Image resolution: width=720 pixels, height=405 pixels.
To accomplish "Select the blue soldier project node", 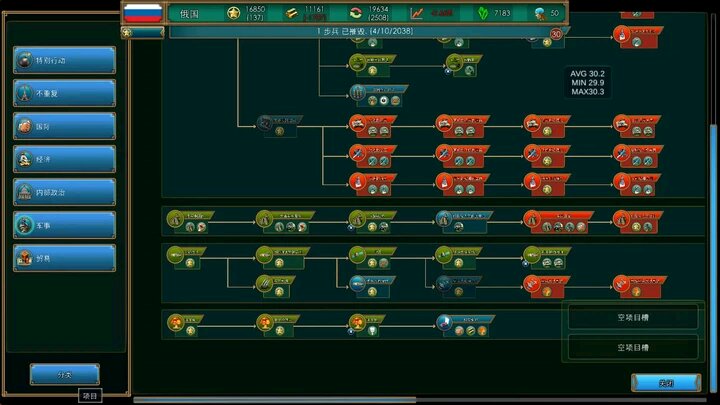I will click(x=464, y=222).
